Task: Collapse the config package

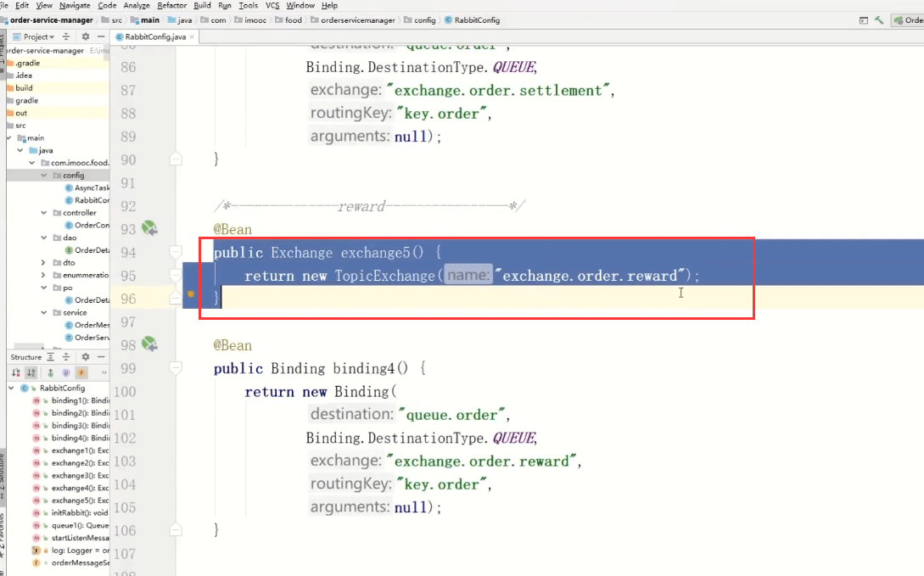Action: pyautogui.click(x=44, y=175)
